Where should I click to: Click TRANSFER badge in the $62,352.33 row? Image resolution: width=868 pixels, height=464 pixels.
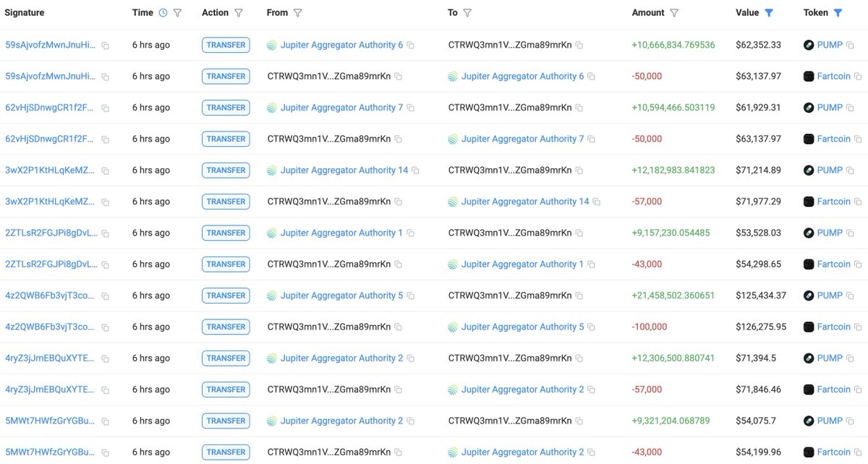pyautogui.click(x=226, y=45)
